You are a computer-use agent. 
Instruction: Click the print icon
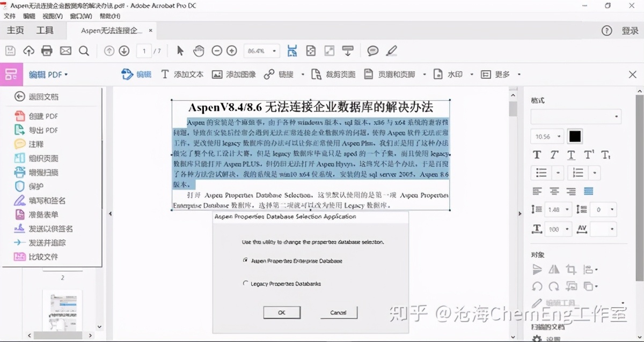47,51
